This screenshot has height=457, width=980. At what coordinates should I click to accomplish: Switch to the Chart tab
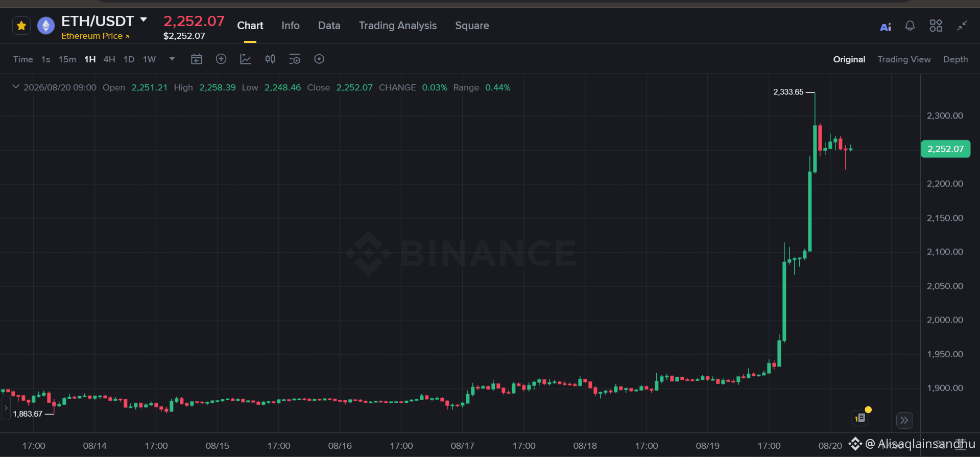click(x=250, y=26)
